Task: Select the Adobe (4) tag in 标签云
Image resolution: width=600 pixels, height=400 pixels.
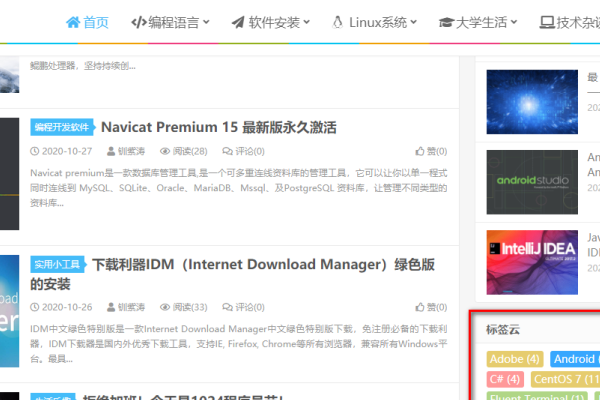Action: pyautogui.click(x=514, y=358)
